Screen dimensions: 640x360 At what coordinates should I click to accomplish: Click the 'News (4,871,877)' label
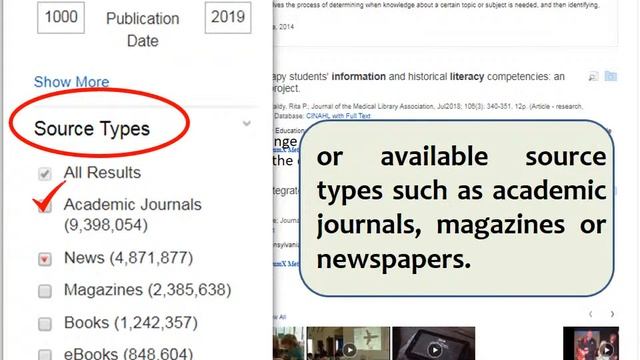[129, 258]
